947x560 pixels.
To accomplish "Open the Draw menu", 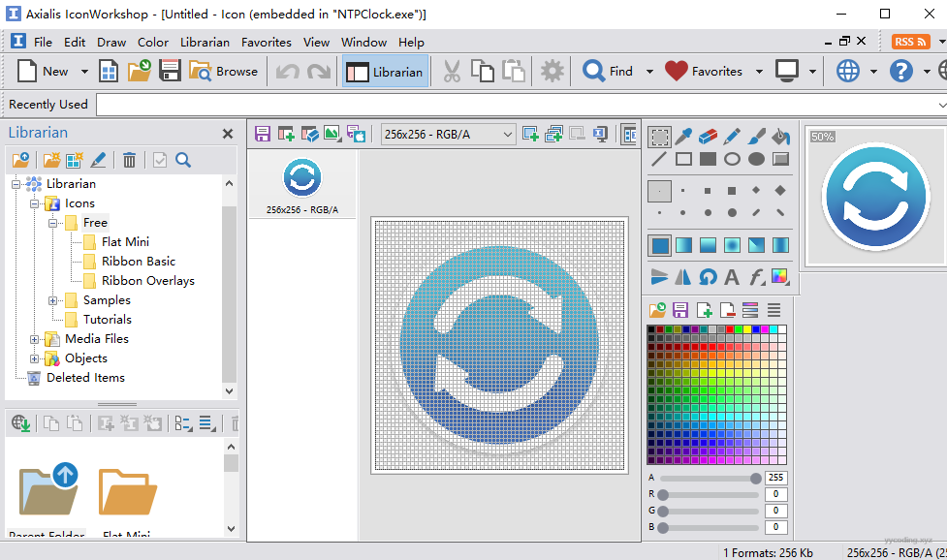I will (x=111, y=42).
